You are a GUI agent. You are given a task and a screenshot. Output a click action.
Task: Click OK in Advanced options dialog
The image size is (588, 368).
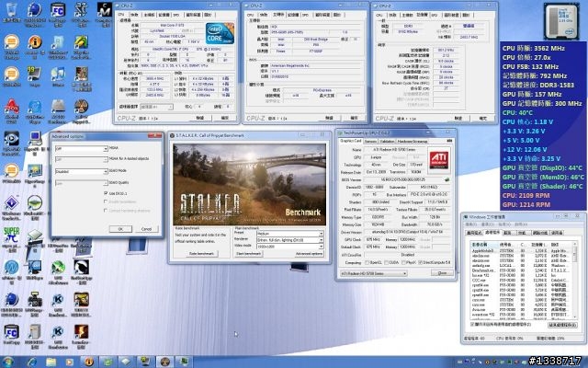(x=120, y=229)
